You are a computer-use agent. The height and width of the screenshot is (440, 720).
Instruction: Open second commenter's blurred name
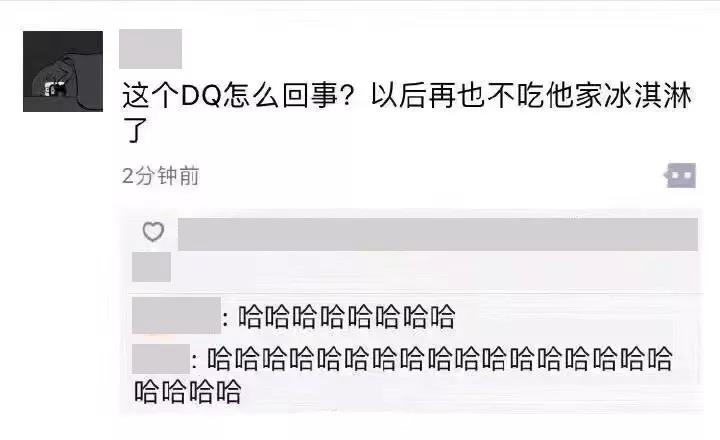click(161, 359)
